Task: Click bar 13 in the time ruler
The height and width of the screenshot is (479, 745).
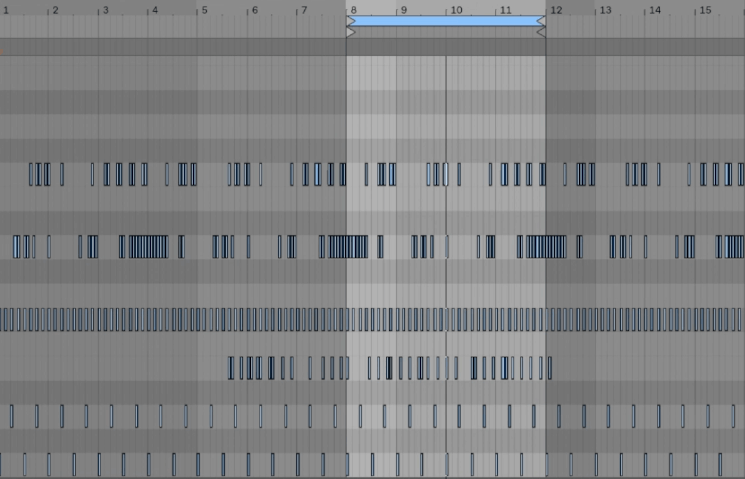Action: coord(605,10)
